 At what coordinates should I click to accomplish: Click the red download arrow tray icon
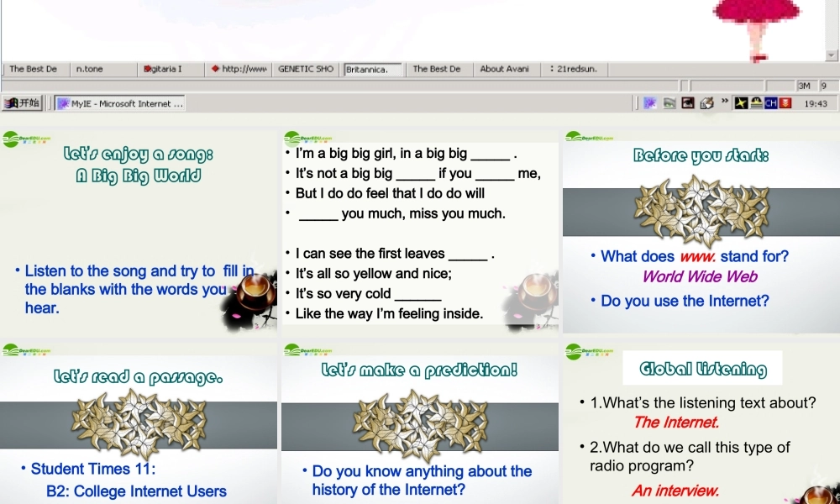[785, 103]
